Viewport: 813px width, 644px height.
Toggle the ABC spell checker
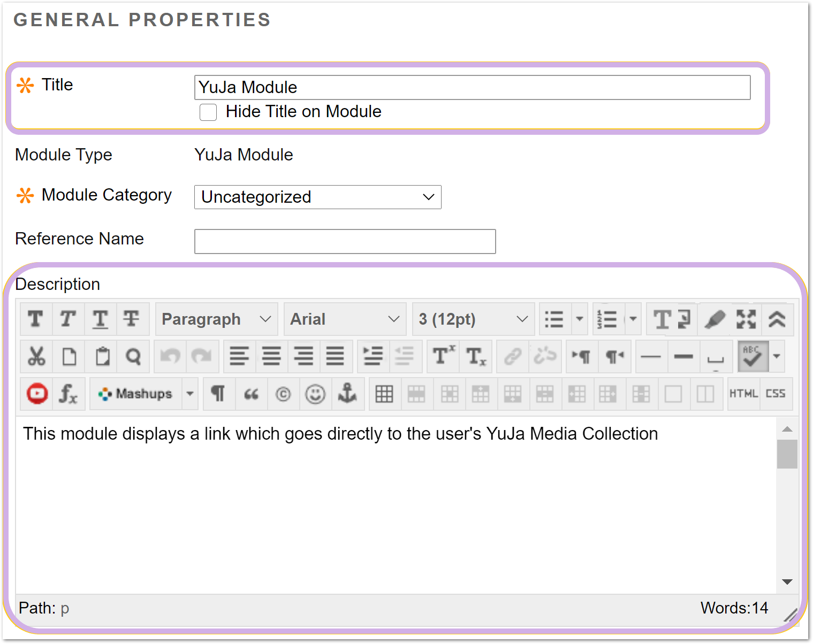[x=753, y=356]
